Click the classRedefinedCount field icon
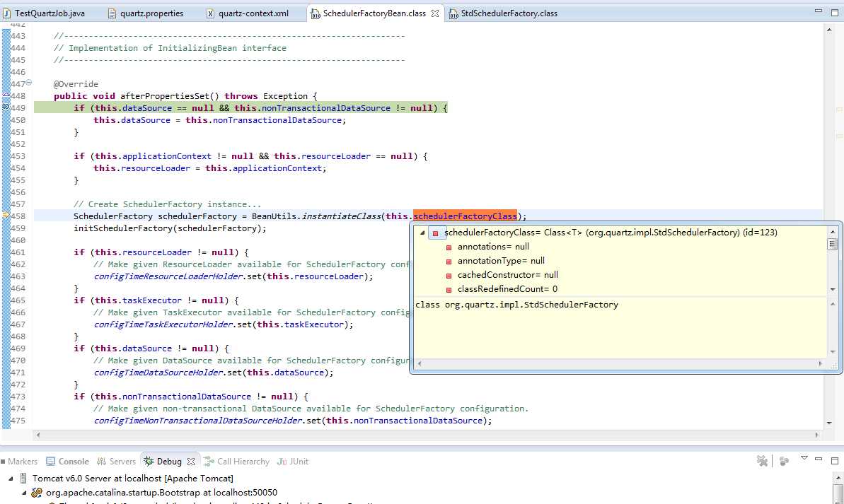844x504 pixels. [449, 289]
